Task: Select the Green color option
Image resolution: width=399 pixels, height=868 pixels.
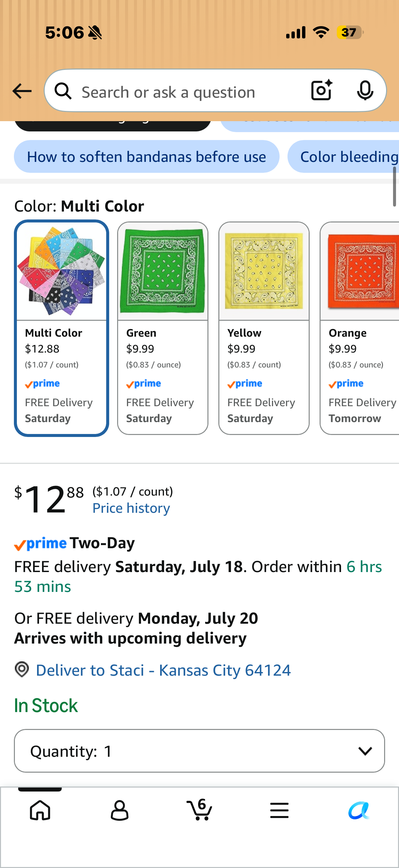Action: click(163, 328)
